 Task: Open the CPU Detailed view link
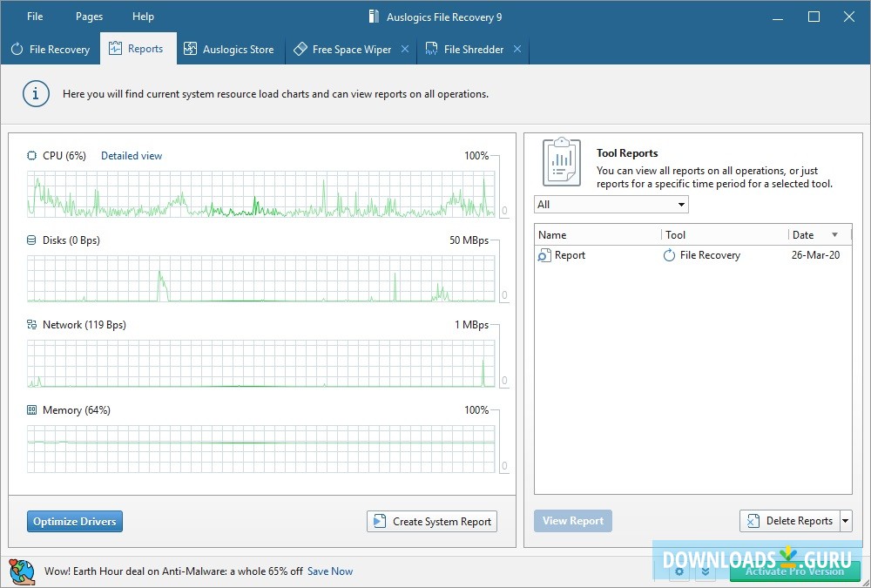pos(132,156)
